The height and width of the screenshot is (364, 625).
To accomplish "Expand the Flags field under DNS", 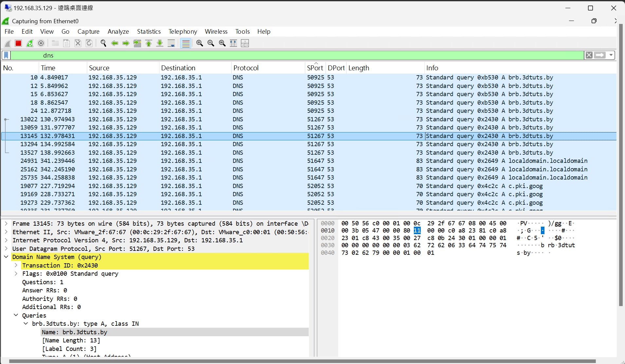I will (x=16, y=274).
